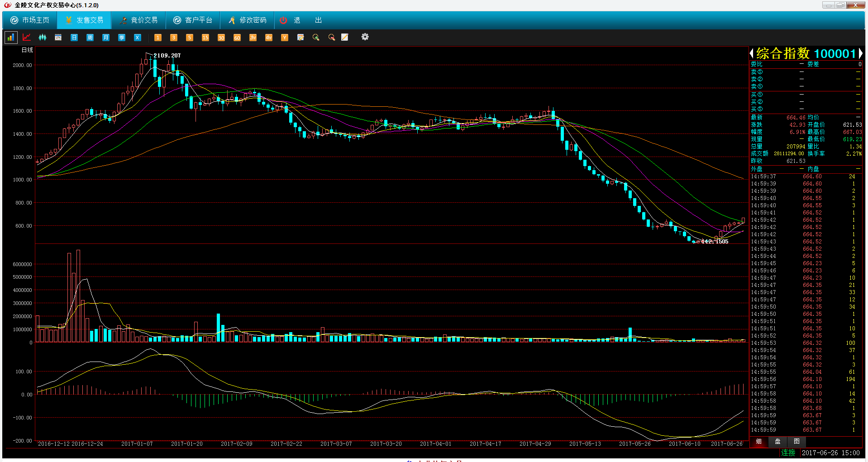Open the 市场主页 tab
The width and height of the screenshot is (868, 462).
tap(30, 20)
